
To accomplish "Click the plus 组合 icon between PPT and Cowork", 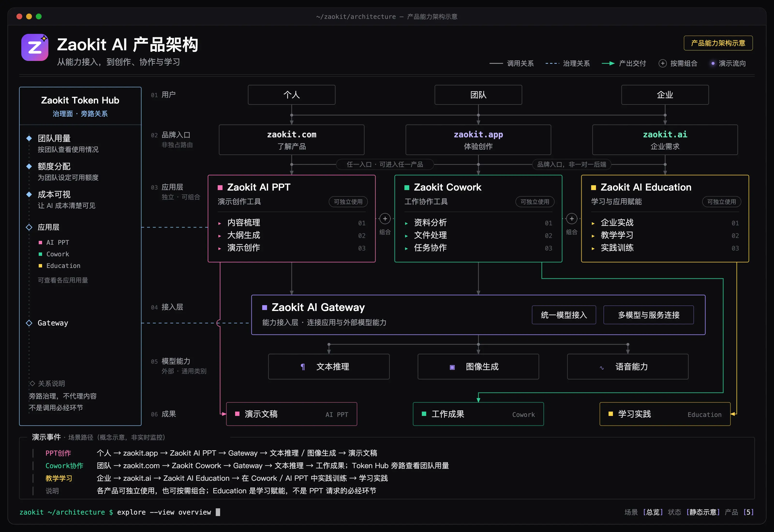I will [385, 219].
